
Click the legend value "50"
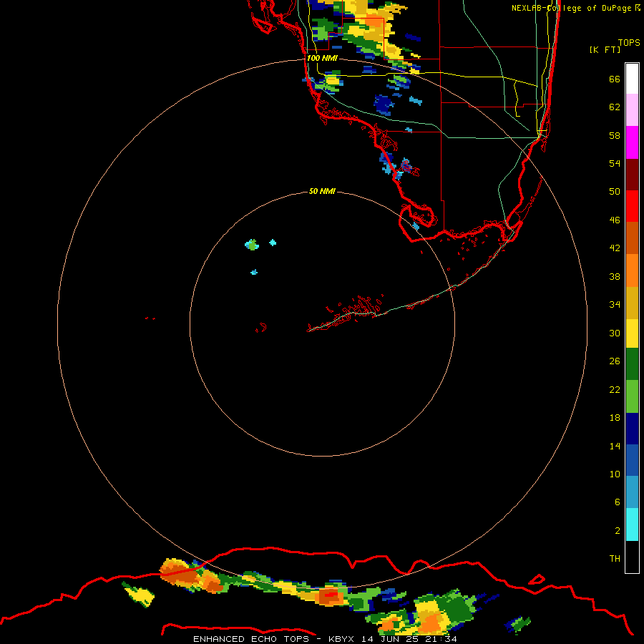(x=615, y=191)
